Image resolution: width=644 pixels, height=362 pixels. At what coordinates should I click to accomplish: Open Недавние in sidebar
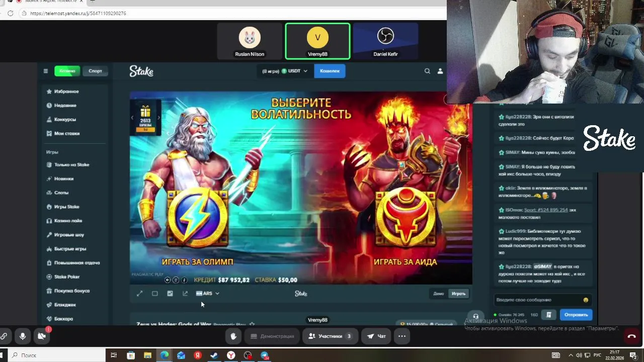point(65,106)
